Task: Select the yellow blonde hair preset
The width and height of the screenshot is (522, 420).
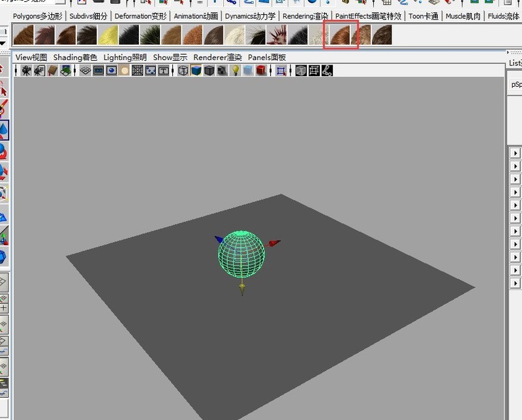Action: [107, 35]
